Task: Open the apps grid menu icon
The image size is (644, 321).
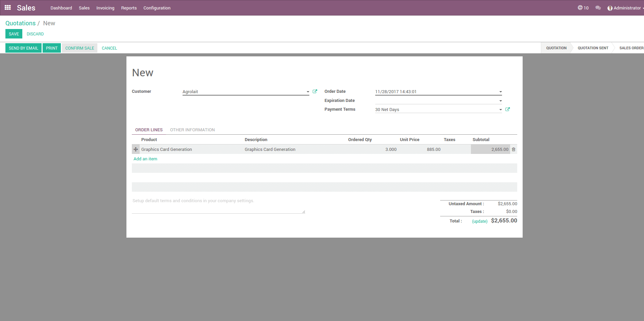Action: point(8,7)
